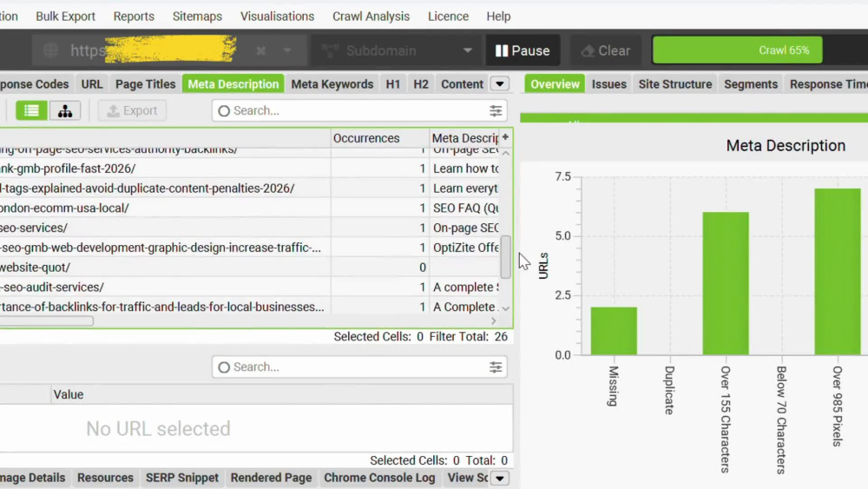Click table scroll down arrow
This screenshot has height=489, width=868.
(505, 308)
